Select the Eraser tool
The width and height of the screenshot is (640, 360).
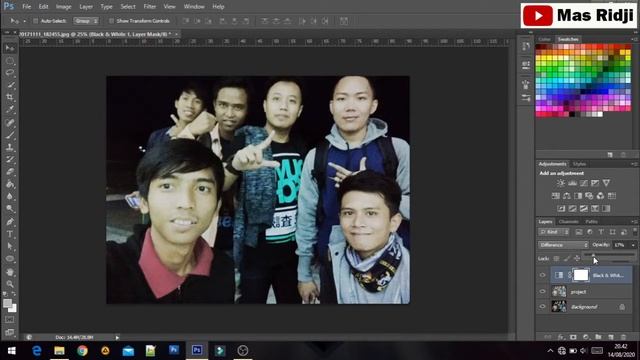coord(10,172)
